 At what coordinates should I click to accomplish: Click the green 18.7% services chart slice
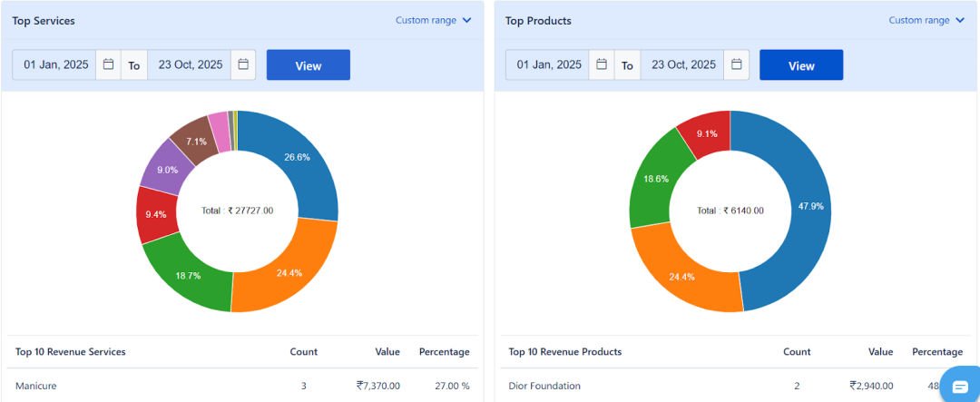click(x=189, y=274)
